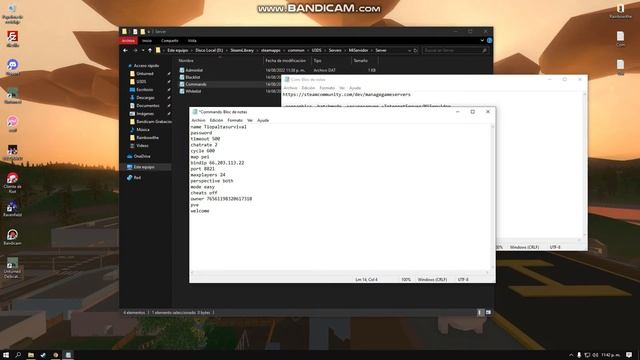Open the Bandicam desktop shortcut

point(12,237)
